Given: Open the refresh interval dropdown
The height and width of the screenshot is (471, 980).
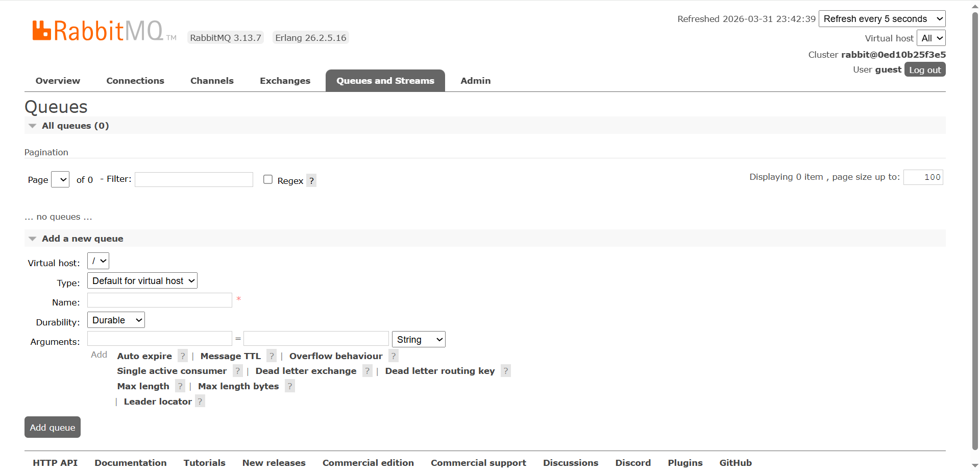Looking at the screenshot, I should click(x=882, y=18).
